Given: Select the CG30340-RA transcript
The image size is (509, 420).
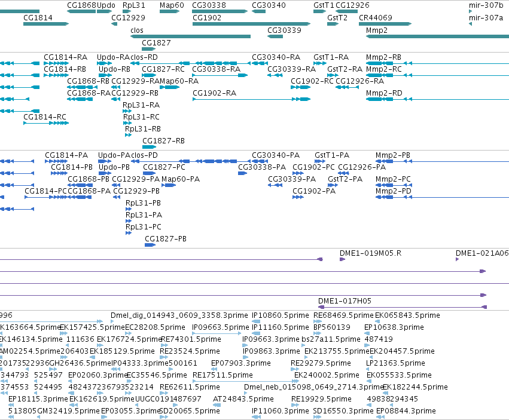Looking at the screenshot, I should click(260, 63).
